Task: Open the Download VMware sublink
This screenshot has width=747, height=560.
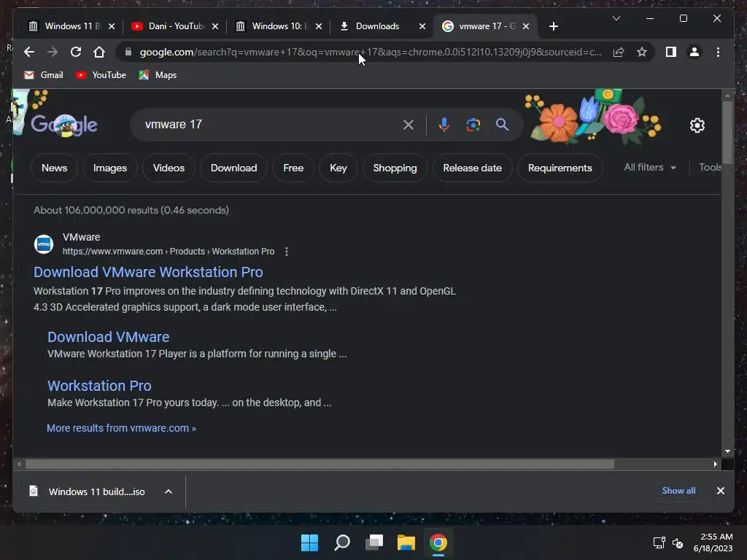Action: pos(108,337)
